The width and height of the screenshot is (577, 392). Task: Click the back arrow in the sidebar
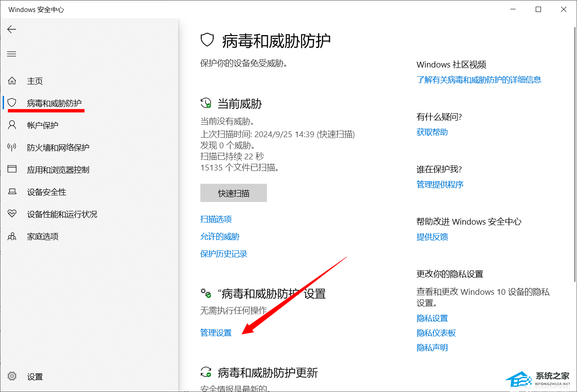(12, 29)
